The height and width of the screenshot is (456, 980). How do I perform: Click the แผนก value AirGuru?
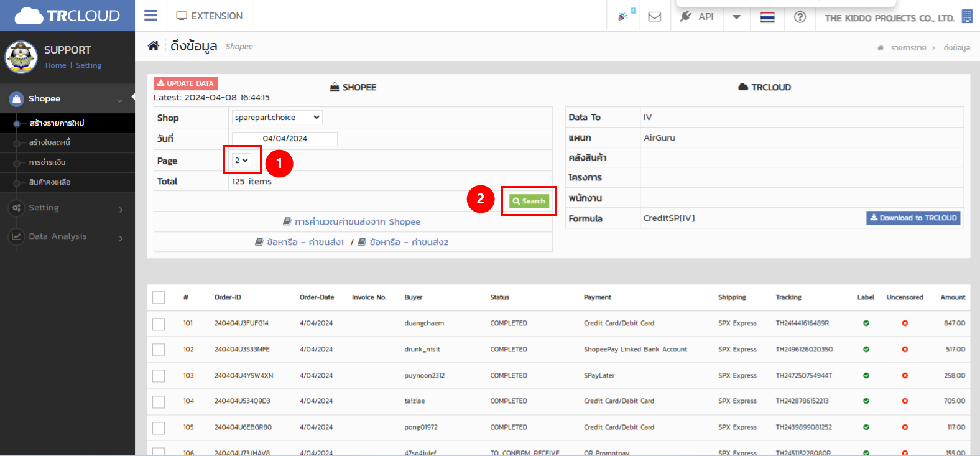659,138
